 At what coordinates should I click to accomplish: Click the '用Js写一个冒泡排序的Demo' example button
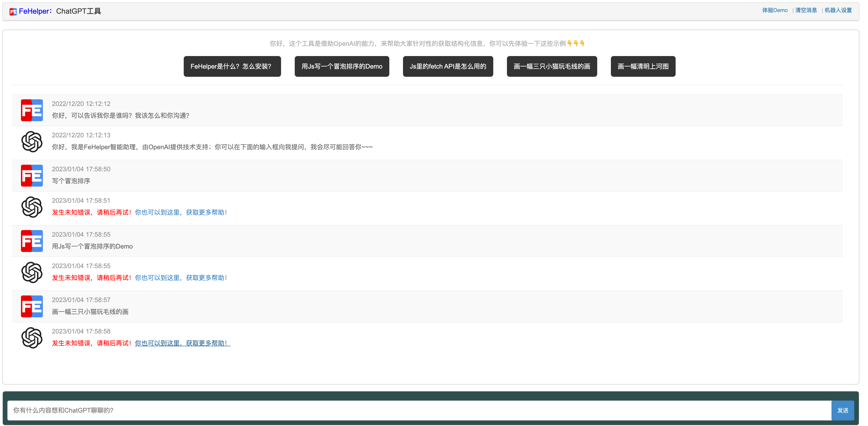tap(342, 66)
